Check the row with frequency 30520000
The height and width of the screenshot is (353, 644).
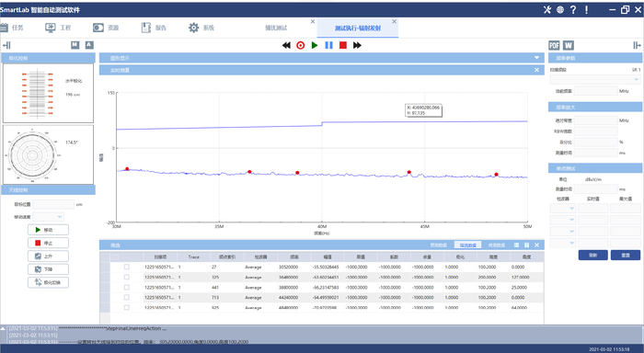127,267
